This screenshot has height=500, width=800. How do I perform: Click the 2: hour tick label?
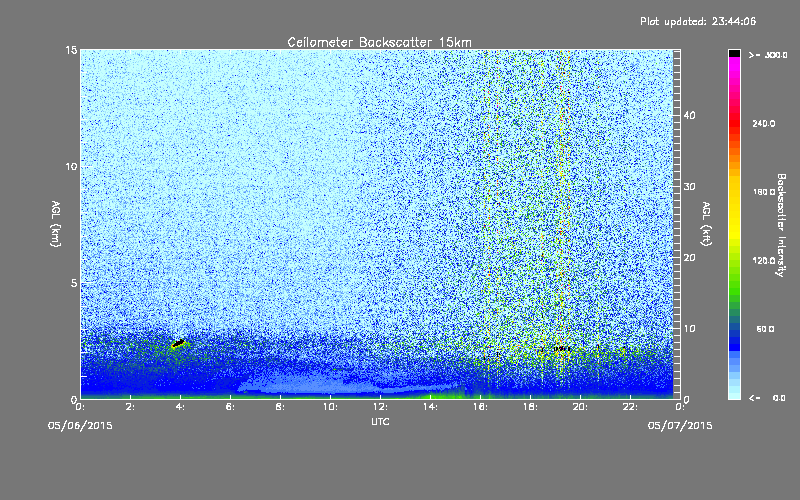131,407
